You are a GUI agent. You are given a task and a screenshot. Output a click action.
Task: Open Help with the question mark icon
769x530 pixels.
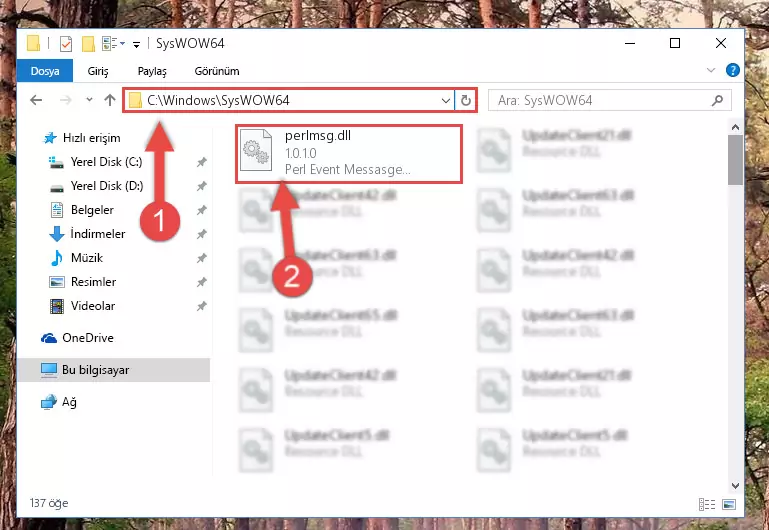732,70
